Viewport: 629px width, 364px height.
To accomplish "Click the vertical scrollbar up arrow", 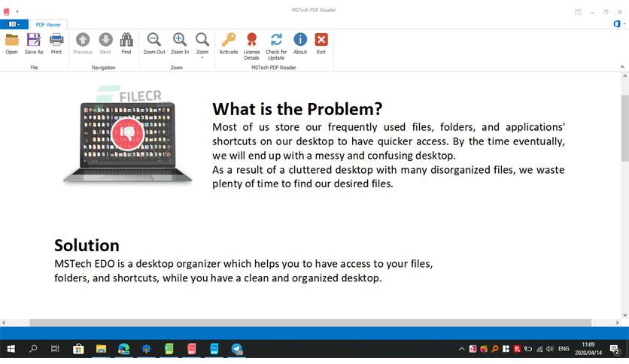I will click(x=625, y=76).
